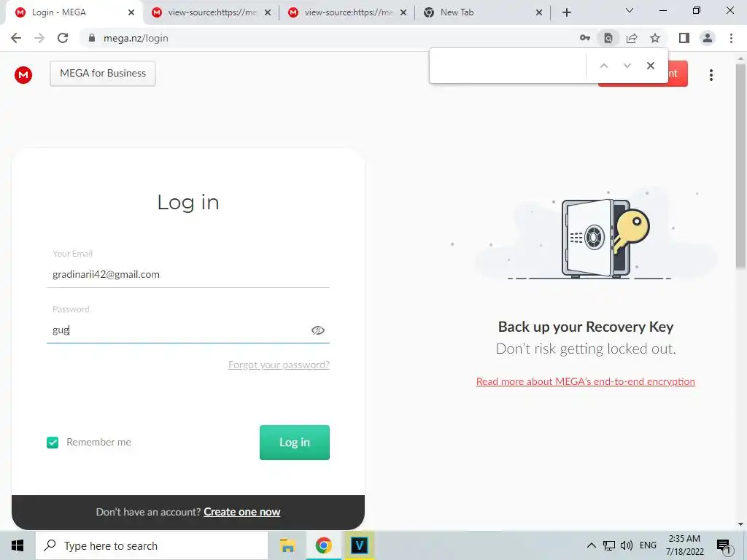
Task: Open saved passwords key icon
Action: pyautogui.click(x=585, y=38)
